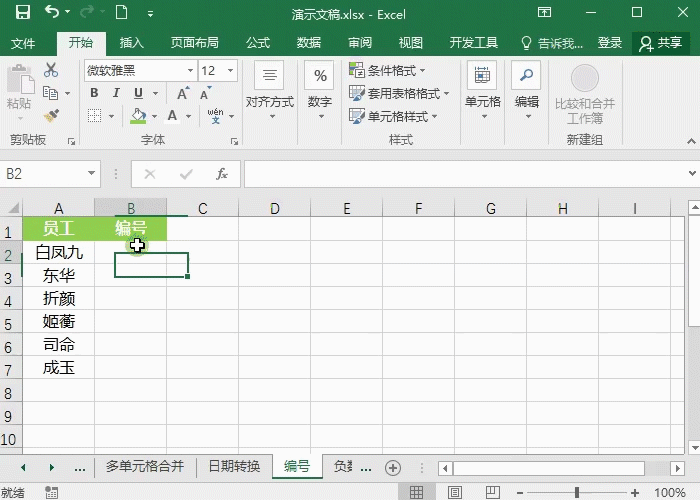Open the 编辑 editing group with magnifier
This screenshot has height=500, width=700.
click(x=527, y=91)
